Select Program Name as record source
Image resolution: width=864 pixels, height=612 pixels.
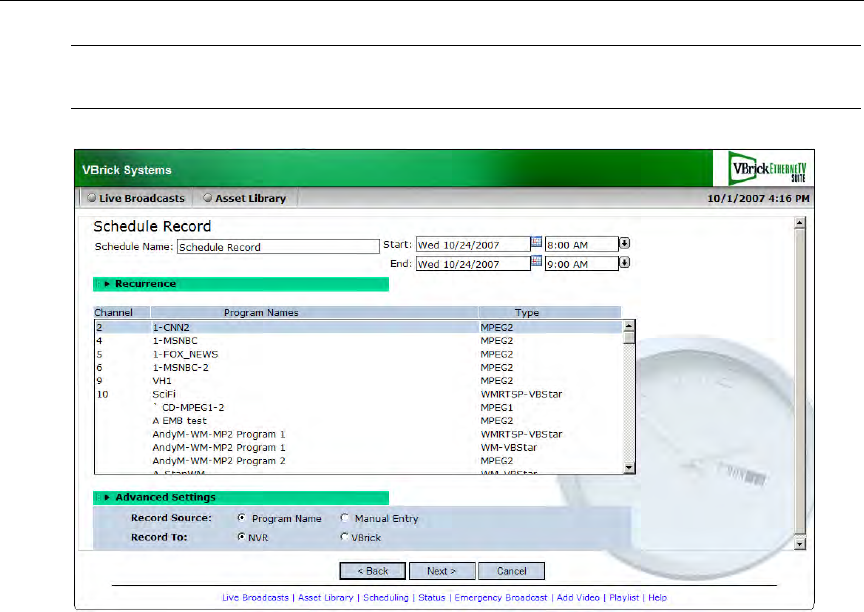pyautogui.click(x=241, y=519)
